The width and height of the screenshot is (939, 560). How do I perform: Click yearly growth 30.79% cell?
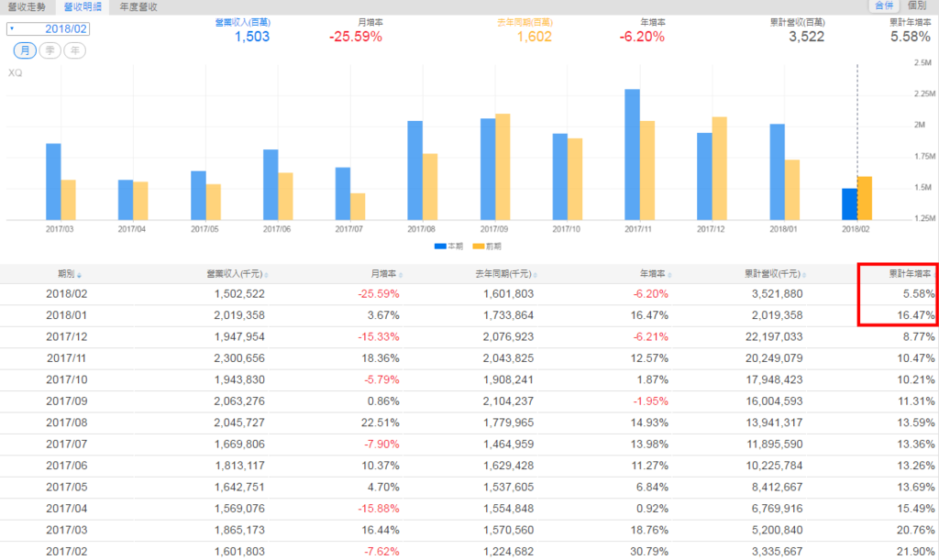[x=649, y=552]
